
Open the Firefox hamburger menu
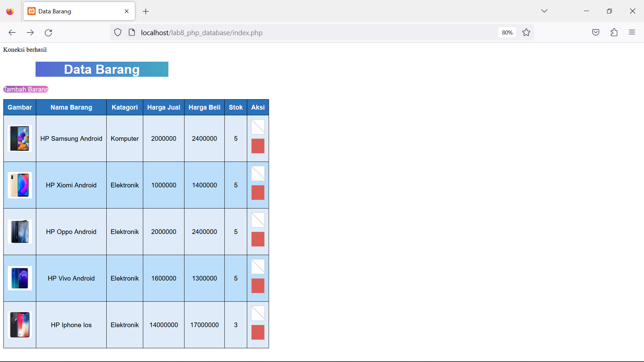[x=633, y=32]
